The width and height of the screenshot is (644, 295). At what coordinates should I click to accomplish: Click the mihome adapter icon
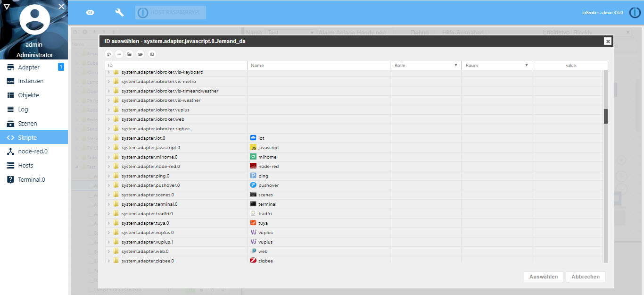coord(253,157)
